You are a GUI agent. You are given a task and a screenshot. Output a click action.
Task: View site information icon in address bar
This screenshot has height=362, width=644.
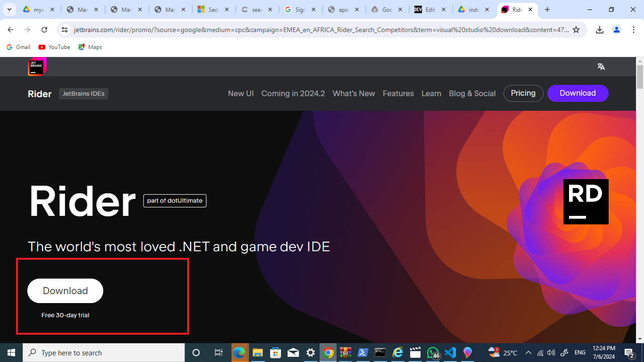coord(65,30)
